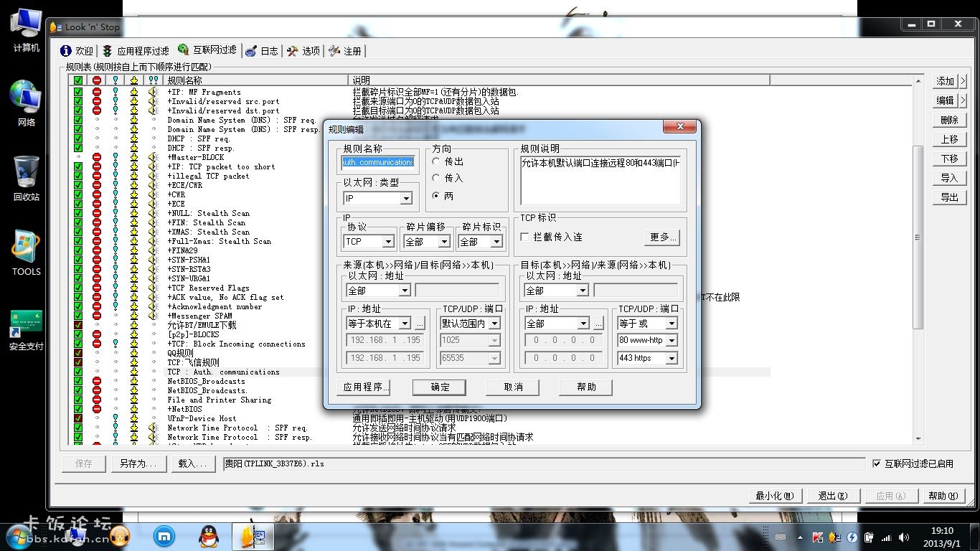The height and width of the screenshot is (551, 980).
Task: Click the 取消 button in rule editor
Action: [x=512, y=387]
